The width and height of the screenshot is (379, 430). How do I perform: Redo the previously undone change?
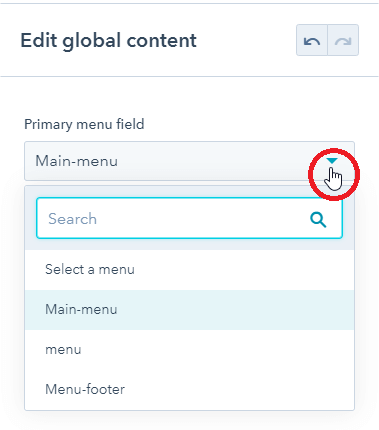pyautogui.click(x=343, y=40)
